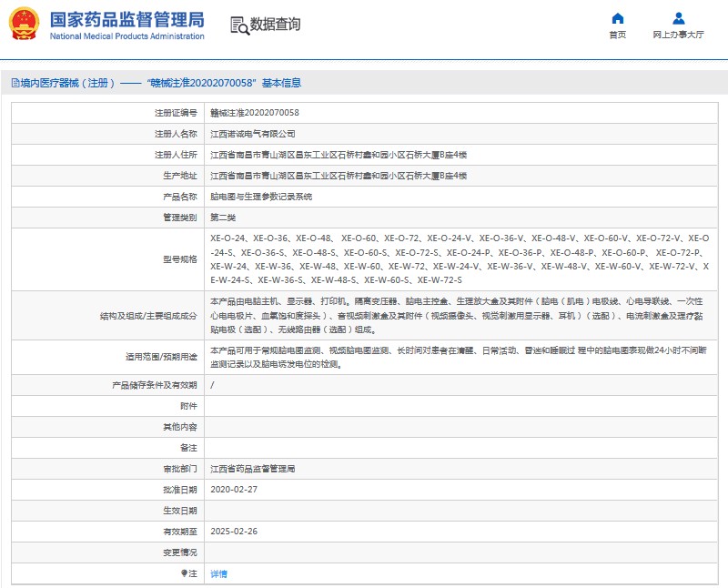Click the 数据查询 heading text
Viewport: 728px width, 588px height.
[x=276, y=25]
